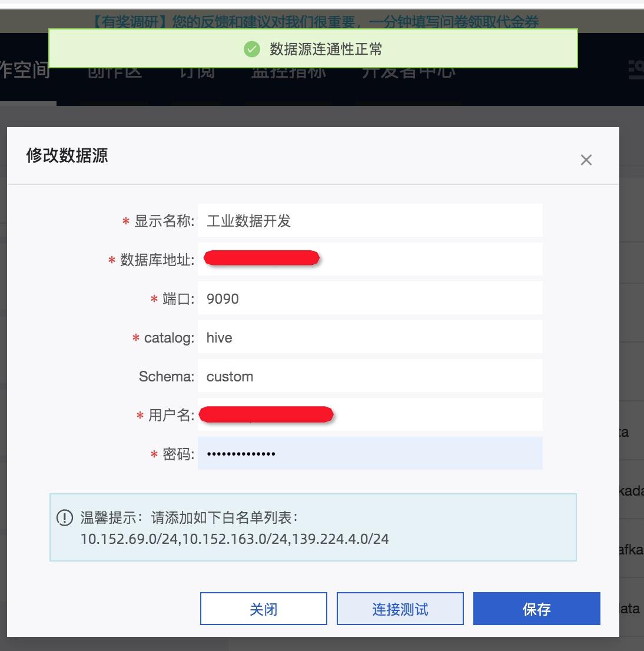
Task: Click the catalog field showing hive
Action: [x=370, y=337]
